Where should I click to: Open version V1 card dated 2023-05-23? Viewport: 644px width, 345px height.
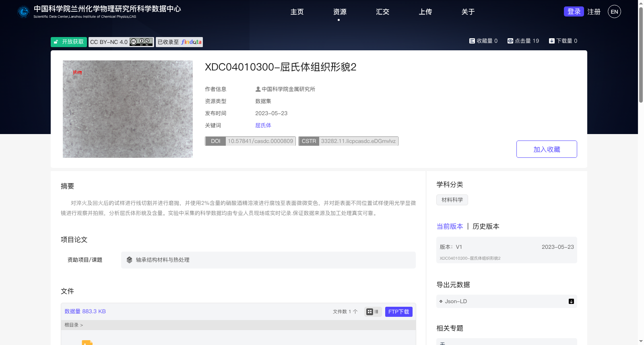[507, 250]
